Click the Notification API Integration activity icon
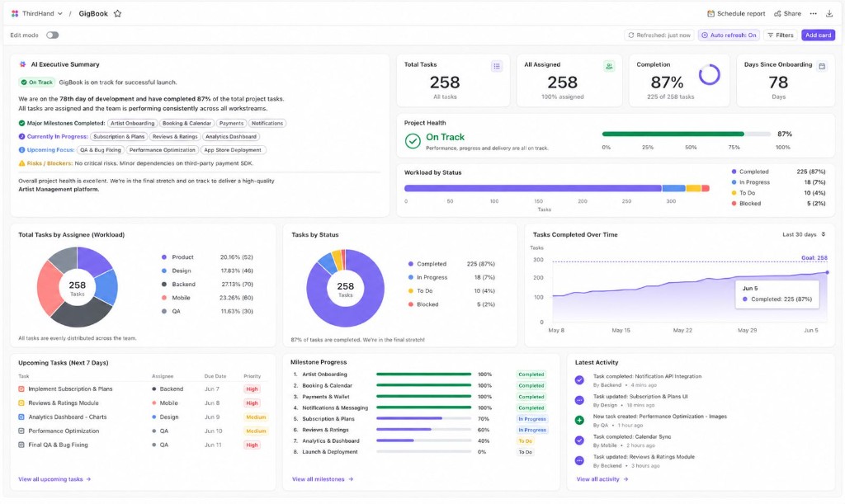 coord(579,380)
